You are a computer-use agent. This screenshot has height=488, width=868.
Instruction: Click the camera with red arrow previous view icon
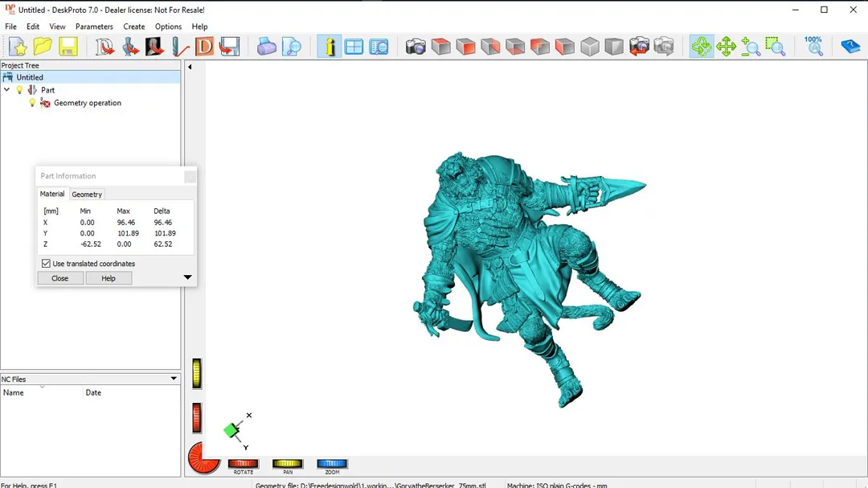point(639,47)
